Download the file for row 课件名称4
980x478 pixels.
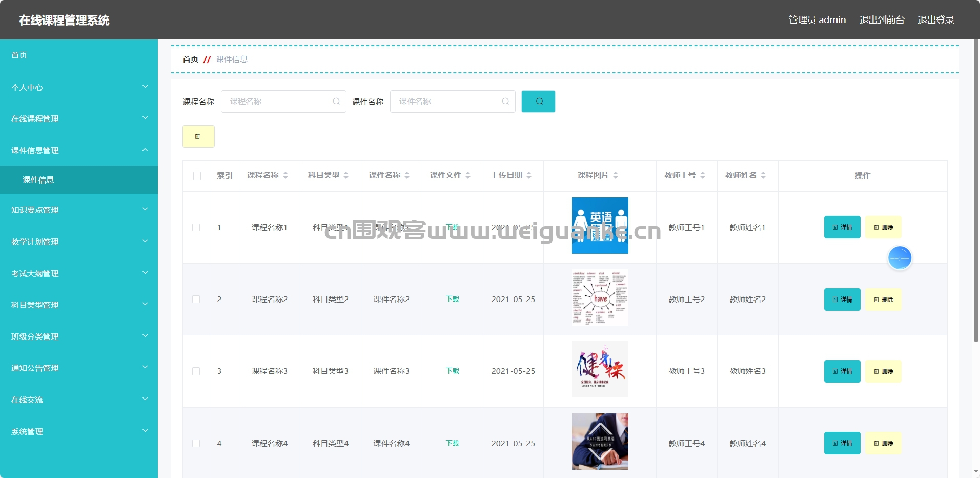453,443
